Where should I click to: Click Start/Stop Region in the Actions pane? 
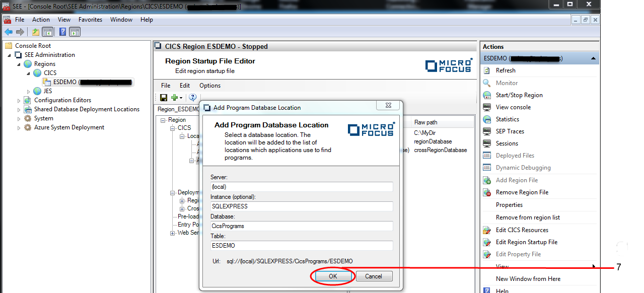click(x=519, y=95)
